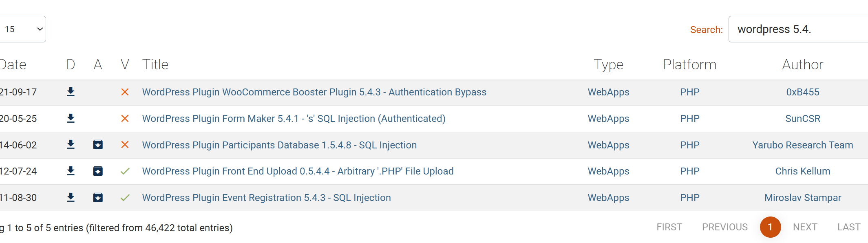Viewport: 868px width, 243px height.
Task: Jump to LAST results page
Action: [x=849, y=227]
